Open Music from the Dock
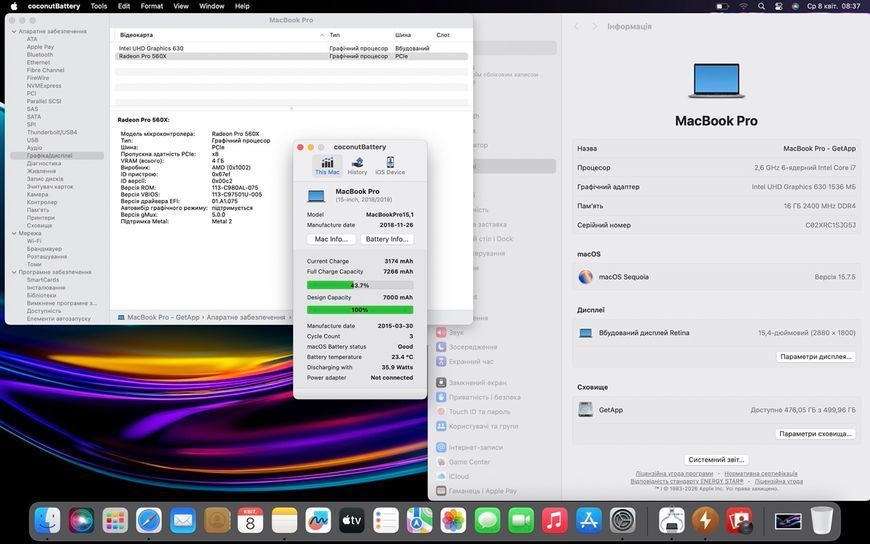The width and height of the screenshot is (870, 544). point(554,521)
